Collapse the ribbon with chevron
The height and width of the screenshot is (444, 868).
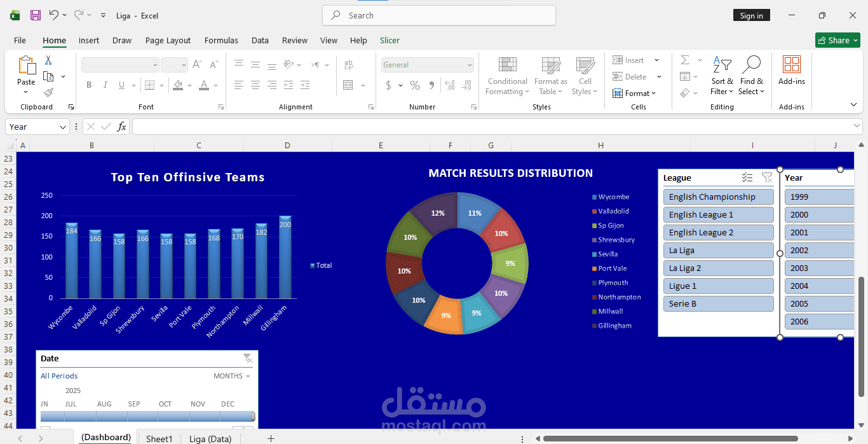853,105
